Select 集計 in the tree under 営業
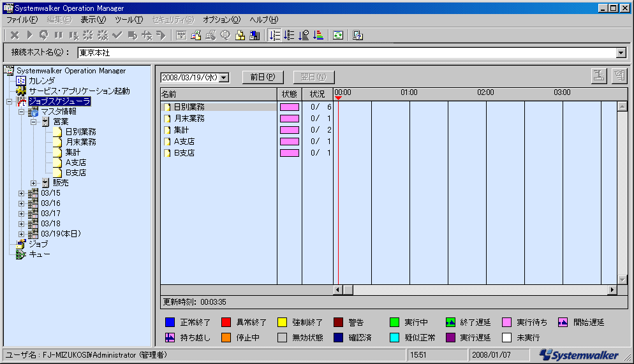The image size is (634, 364). point(73,152)
